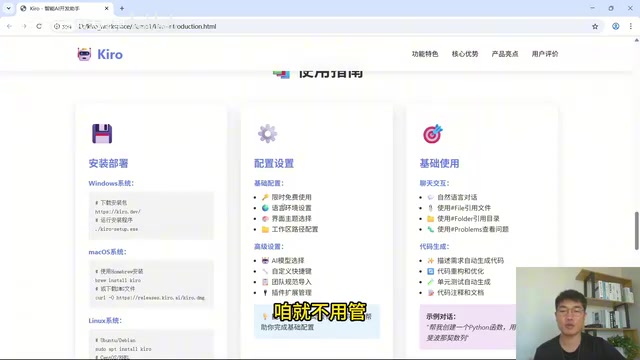Click the 示例对话 label in pink box
640x360 pixels.
(x=441, y=316)
